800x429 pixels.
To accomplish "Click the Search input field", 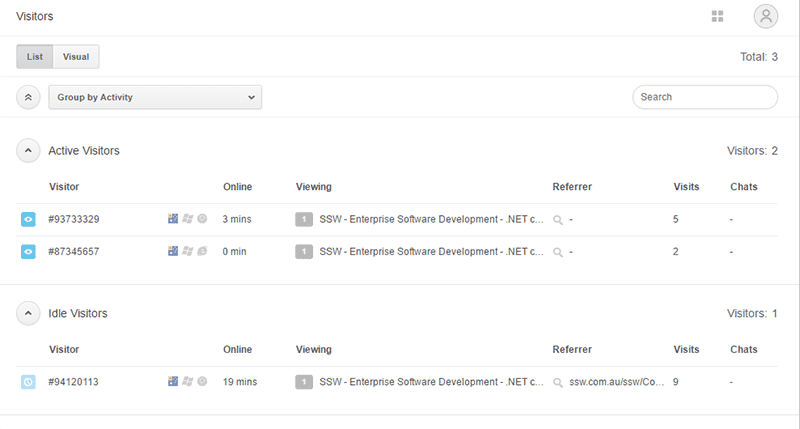I will [x=705, y=97].
